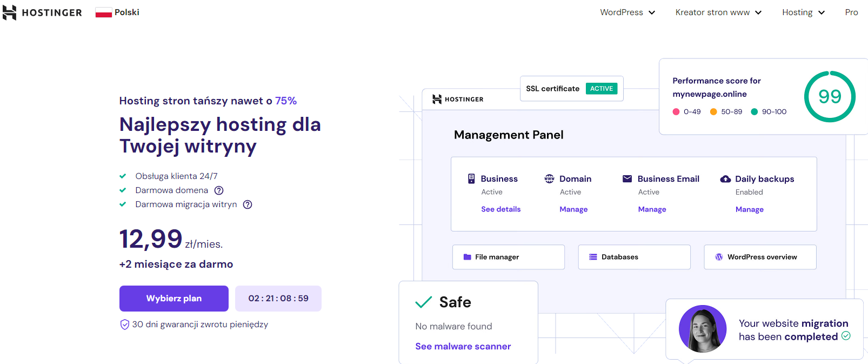This screenshot has height=364, width=868.
Task: Click the Management Panel heading
Action: [509, 135]
